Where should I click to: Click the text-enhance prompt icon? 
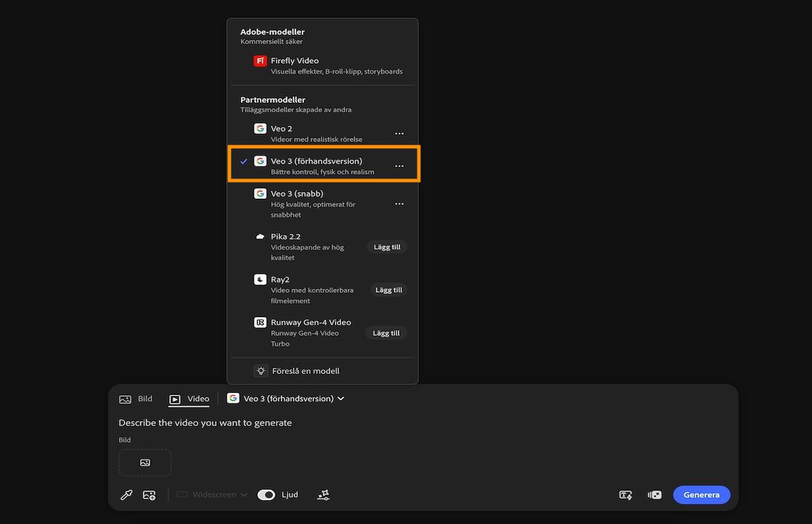[x=626, y=495]
